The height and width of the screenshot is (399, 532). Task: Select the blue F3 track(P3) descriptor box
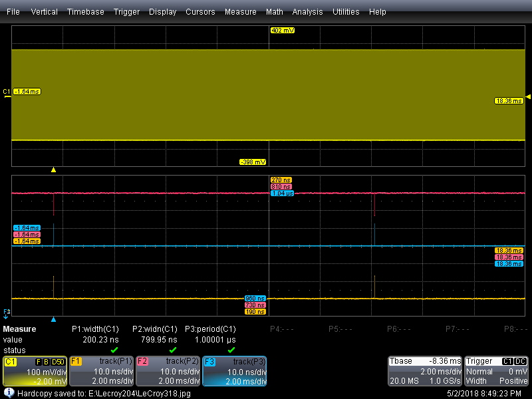[234, 370]
